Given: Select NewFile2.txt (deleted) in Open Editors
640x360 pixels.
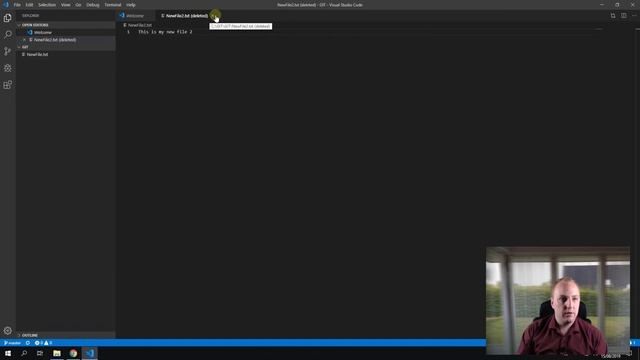Looking at the screenshot, I should 66,40.
